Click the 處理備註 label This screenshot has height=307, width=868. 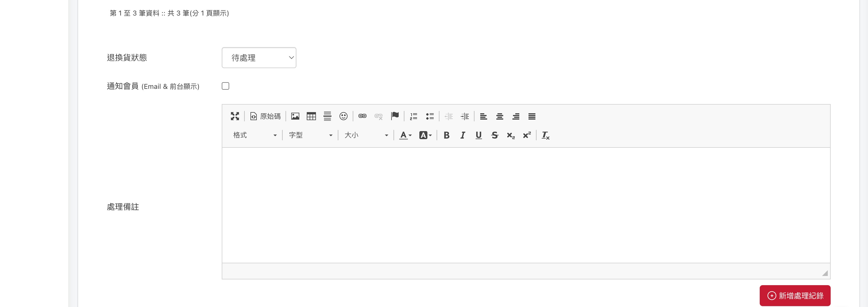pyautogui.click(x=123, y=207)
